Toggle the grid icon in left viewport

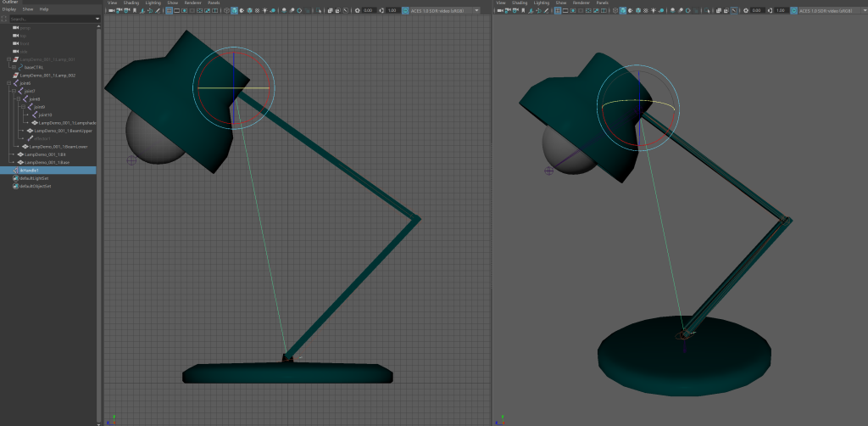click(x=169, y=10)
